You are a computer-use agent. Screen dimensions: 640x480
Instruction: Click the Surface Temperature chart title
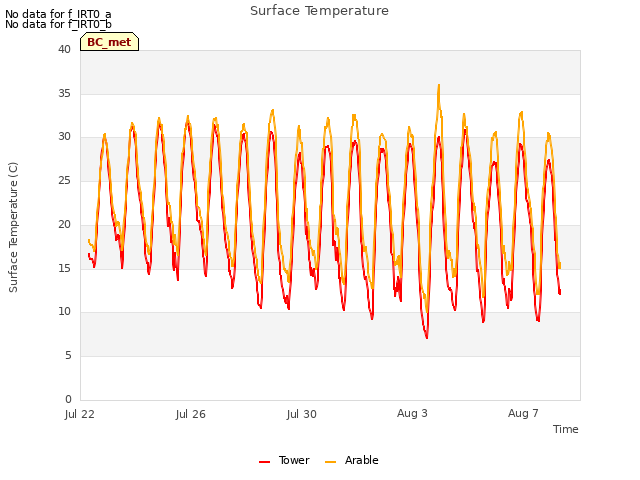pos(319,11)
